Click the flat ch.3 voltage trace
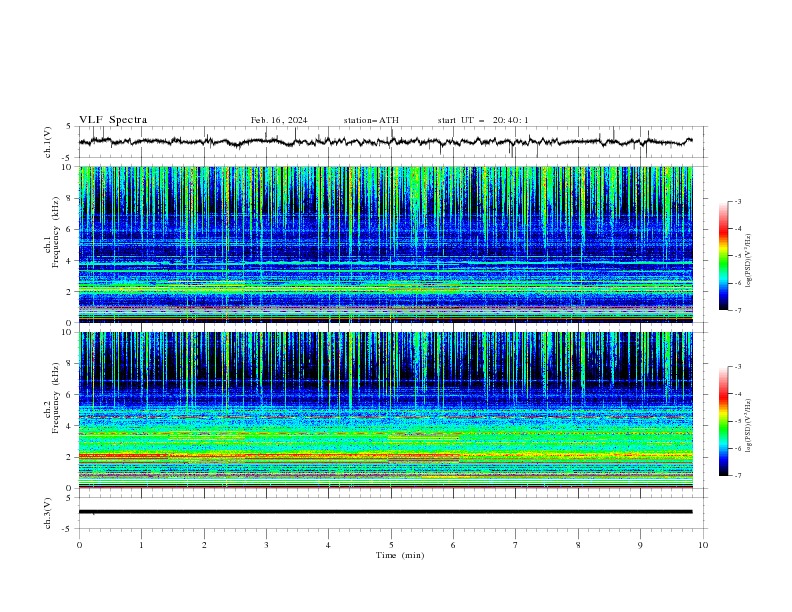This screenshot has width=792, height=612. point(385,512)
